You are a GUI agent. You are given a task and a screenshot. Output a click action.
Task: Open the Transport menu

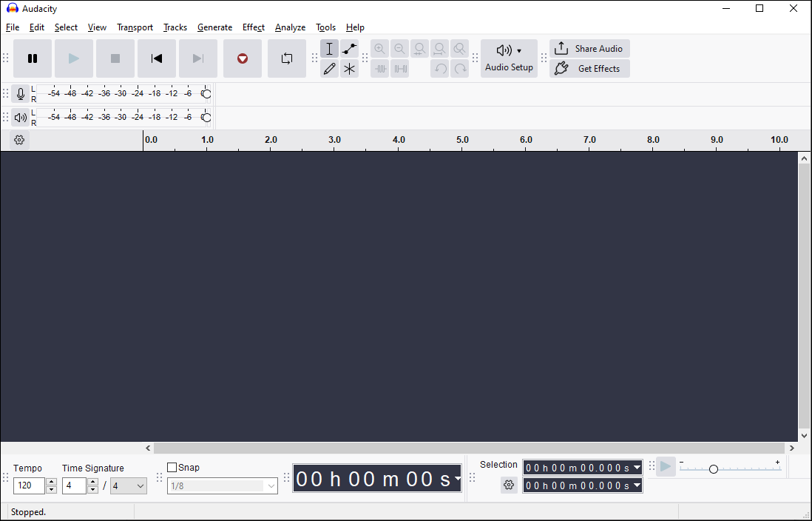[135, 27]
